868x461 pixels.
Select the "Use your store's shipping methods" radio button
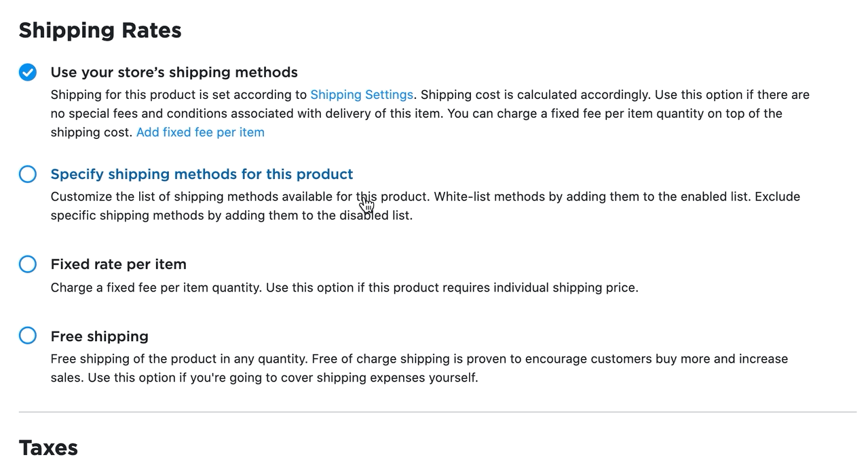27,71
